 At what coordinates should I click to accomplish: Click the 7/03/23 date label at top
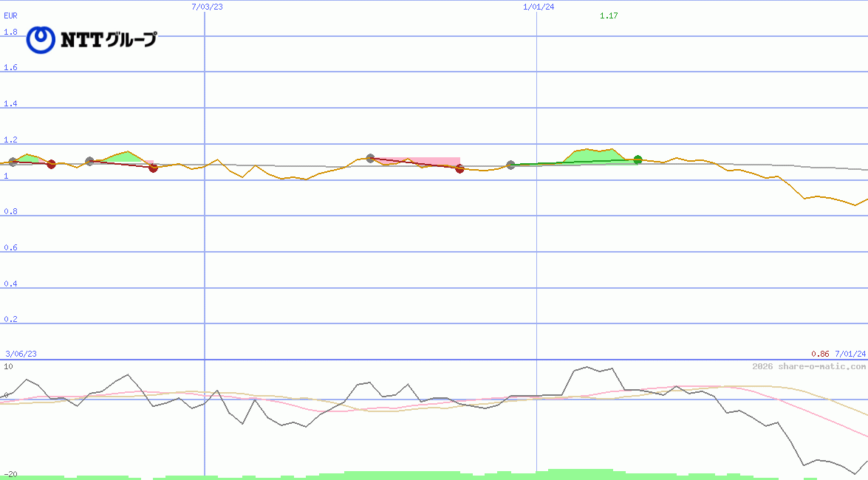(x=207, y=7)
